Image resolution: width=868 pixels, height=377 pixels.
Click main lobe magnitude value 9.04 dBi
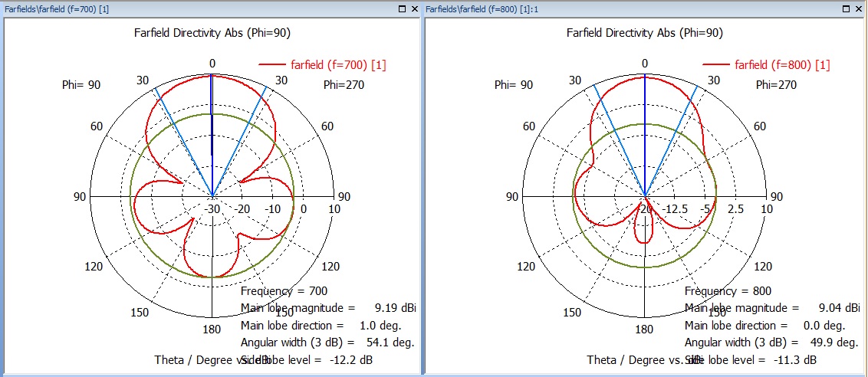point(839,307)
